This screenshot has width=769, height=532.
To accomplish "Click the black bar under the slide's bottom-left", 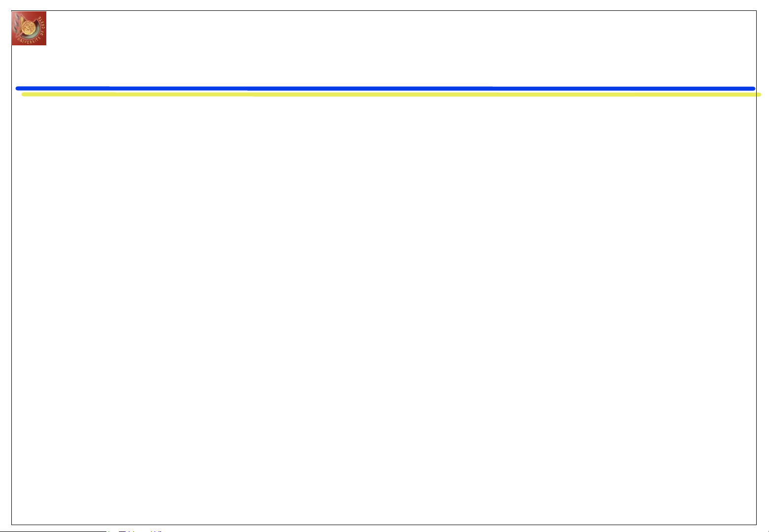I will tap(54, 531).
